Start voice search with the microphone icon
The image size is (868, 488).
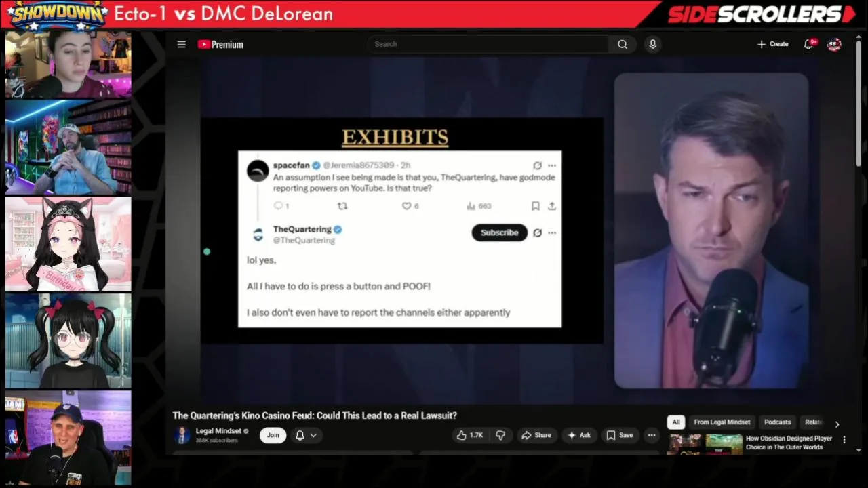[652, 44]
